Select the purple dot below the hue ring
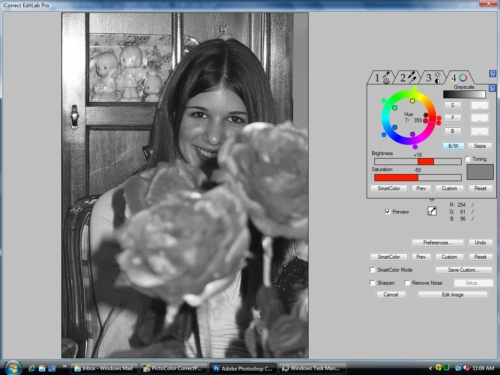Image resolution: width=500 pixels, height=375 pixels. coord(415,147)
